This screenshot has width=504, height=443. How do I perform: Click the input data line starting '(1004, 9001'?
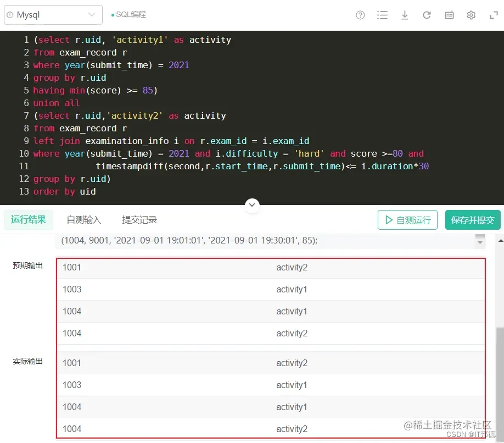[x=189, y=240]
